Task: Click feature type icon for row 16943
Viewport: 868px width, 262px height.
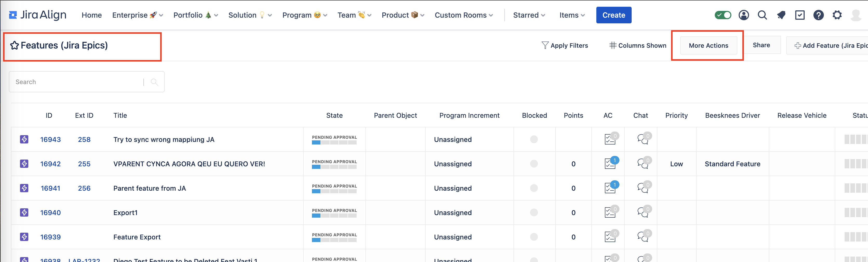Action: pos(24,139)
